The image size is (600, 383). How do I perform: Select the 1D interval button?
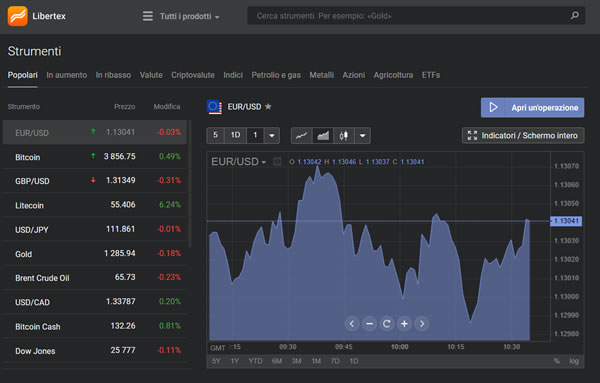pos(235,135)
